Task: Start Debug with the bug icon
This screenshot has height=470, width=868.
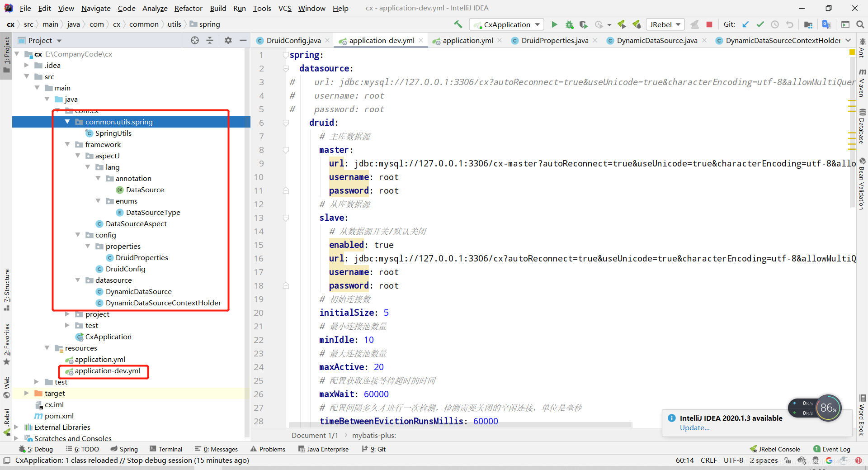Action: (x=569, y=24)
